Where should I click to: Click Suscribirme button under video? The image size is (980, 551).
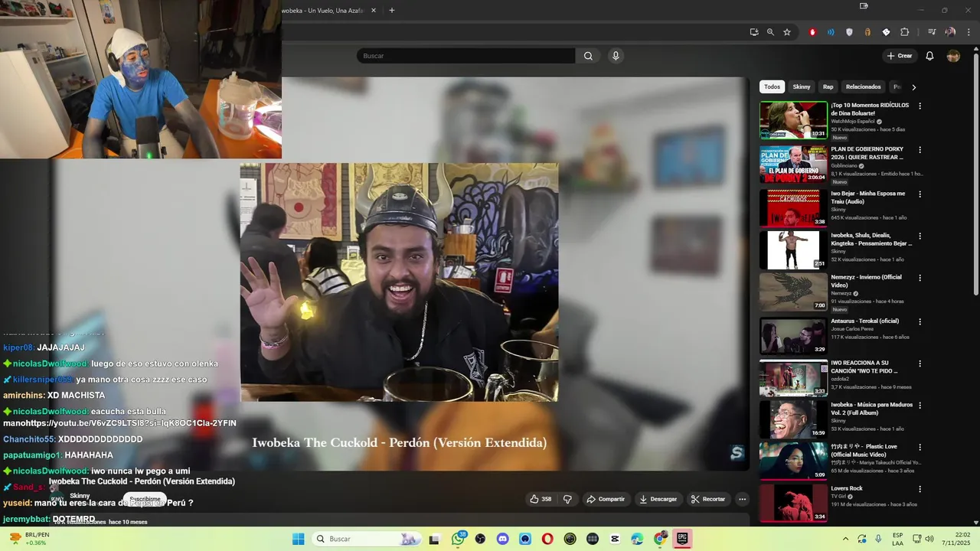[145, 499]
